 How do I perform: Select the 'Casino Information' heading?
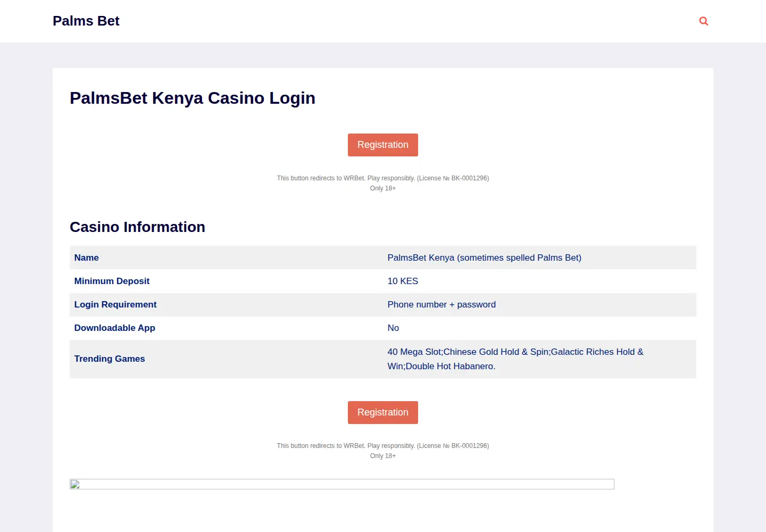[x=137, y=227]
